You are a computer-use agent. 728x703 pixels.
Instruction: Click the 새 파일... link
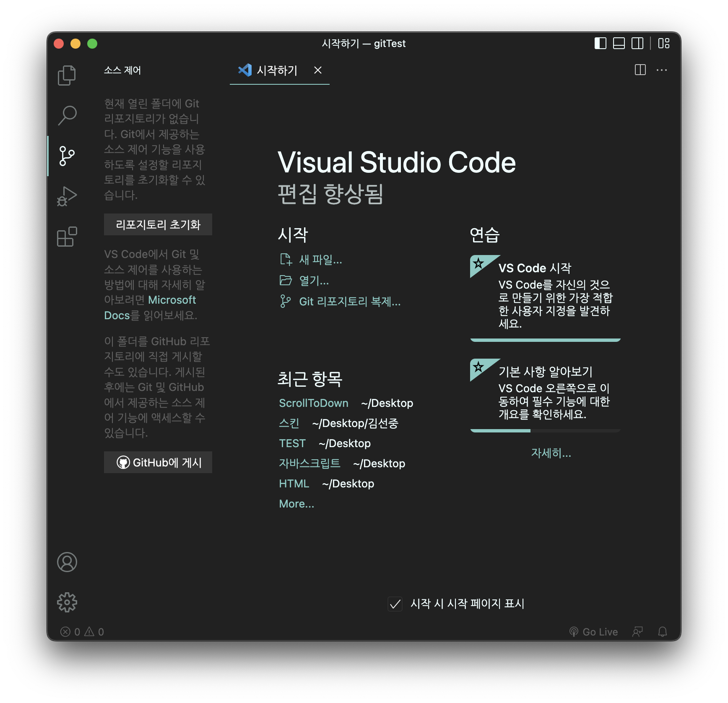[x=320, y=260]
